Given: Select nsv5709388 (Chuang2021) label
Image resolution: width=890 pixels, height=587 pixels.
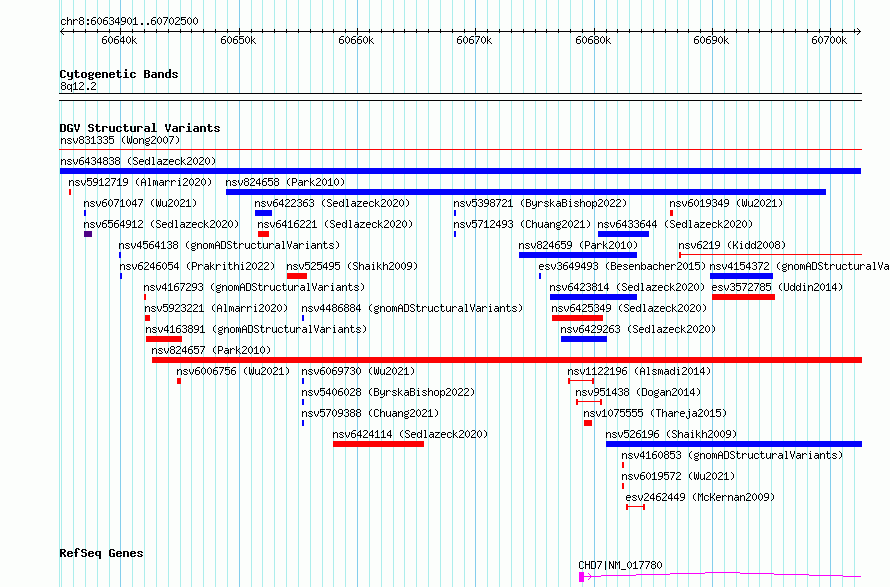Looking at the screenshot, I should (x=370, y=413).
